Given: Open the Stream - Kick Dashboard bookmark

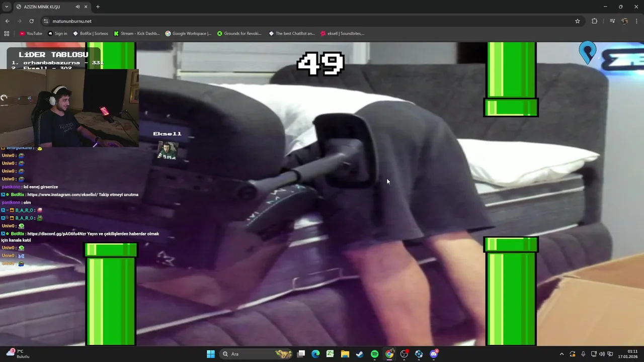Looking at the screenshot, I should pos(136,34).
